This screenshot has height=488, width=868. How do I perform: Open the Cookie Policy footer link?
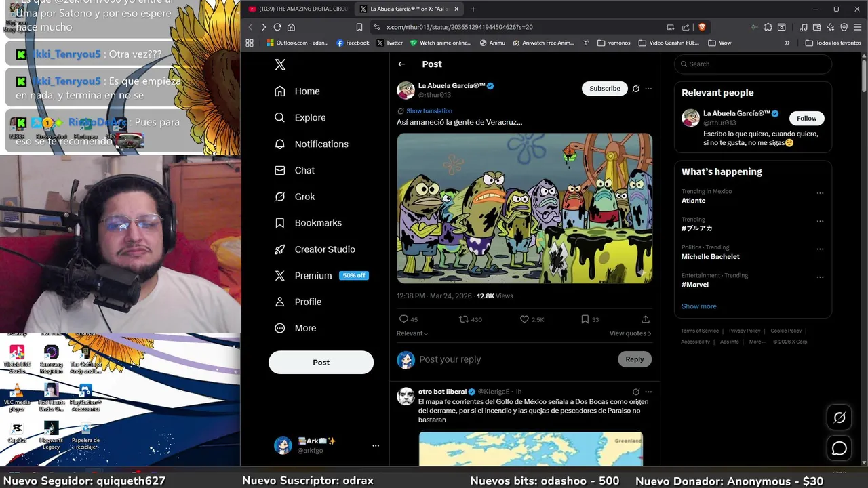tap(786, 331)
